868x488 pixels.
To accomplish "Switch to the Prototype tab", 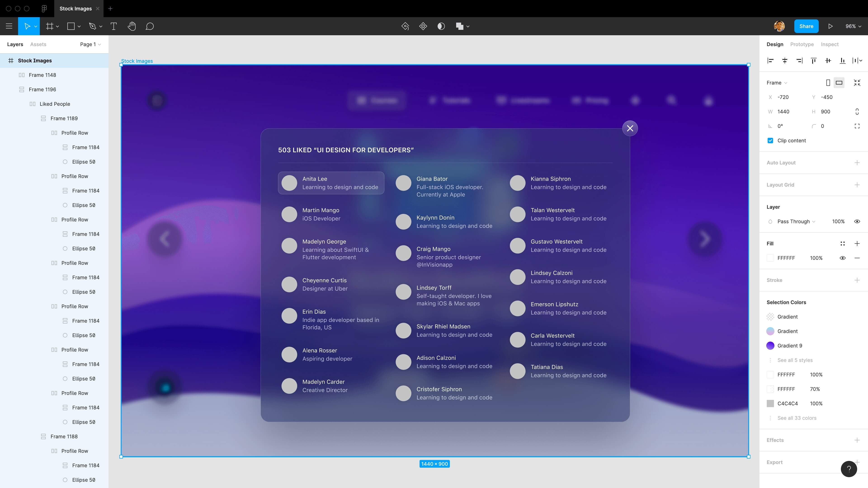I will tap(802, 44).
